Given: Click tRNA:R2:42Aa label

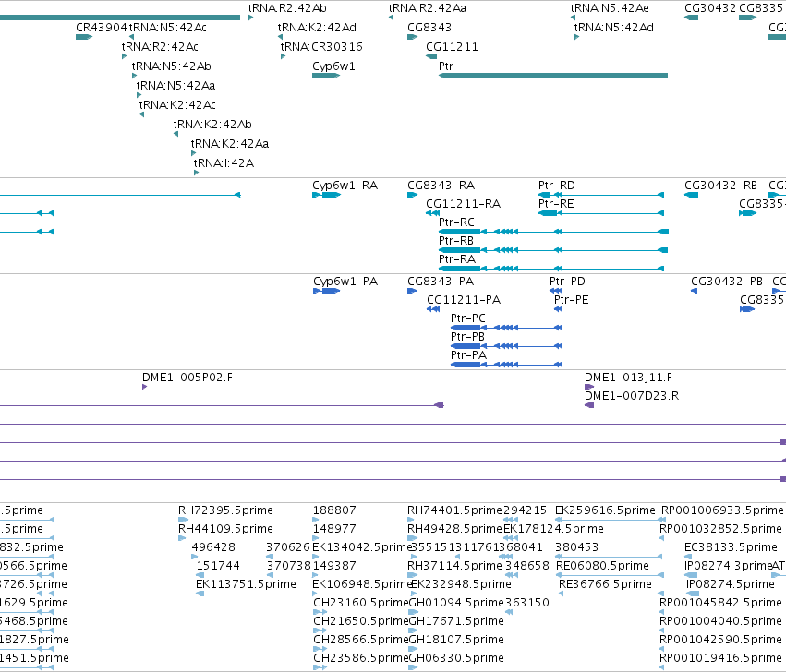Looking at the screenshot, I should tap(427, 8).
